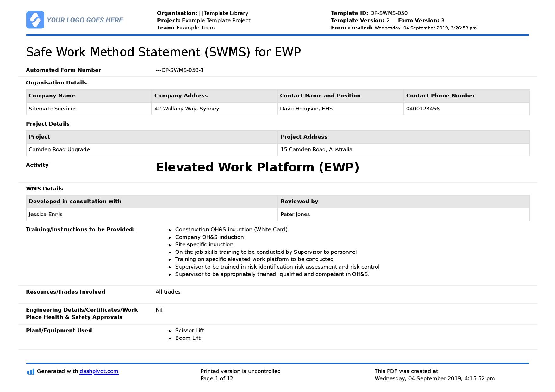Screen dimensions: 555x392
Task: Click the 'Sitemate Services' cell
Action: pos(89,109)
